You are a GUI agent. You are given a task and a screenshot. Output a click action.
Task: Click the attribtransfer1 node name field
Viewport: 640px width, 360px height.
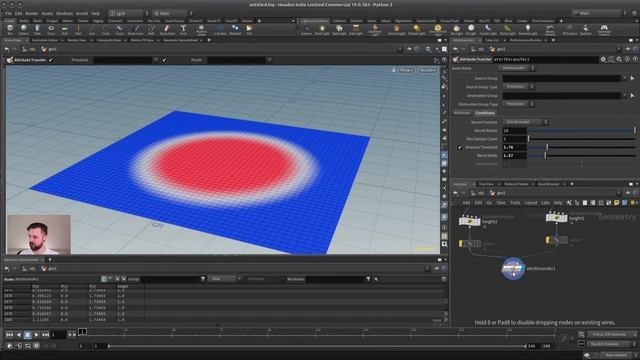tap(545, 60)
